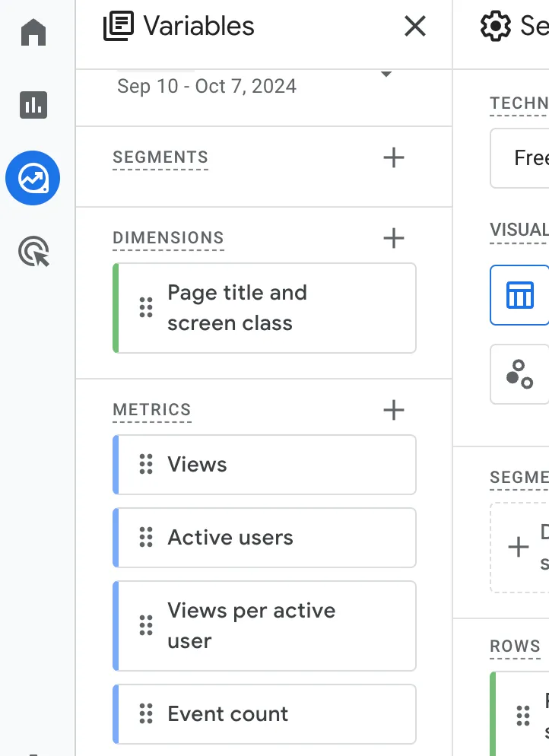549x756 pixels.
Task: Expand the date range dropdown arrow
Action: (386, 75)
